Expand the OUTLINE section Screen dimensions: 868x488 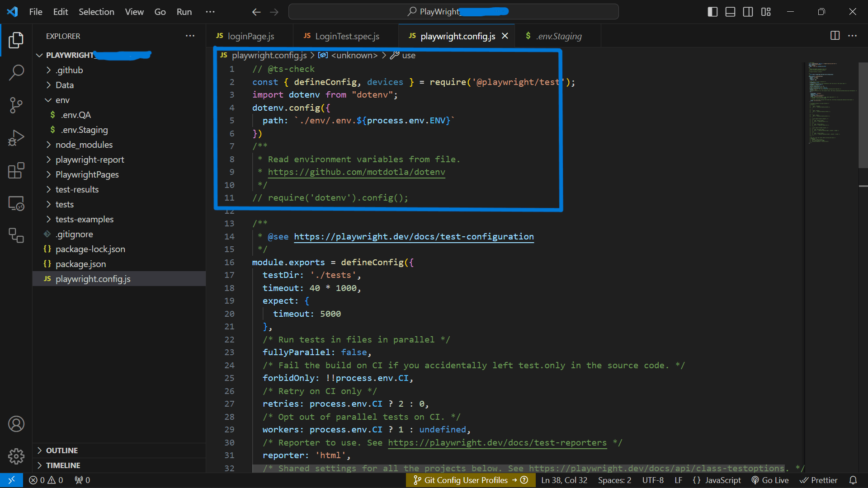119,450
